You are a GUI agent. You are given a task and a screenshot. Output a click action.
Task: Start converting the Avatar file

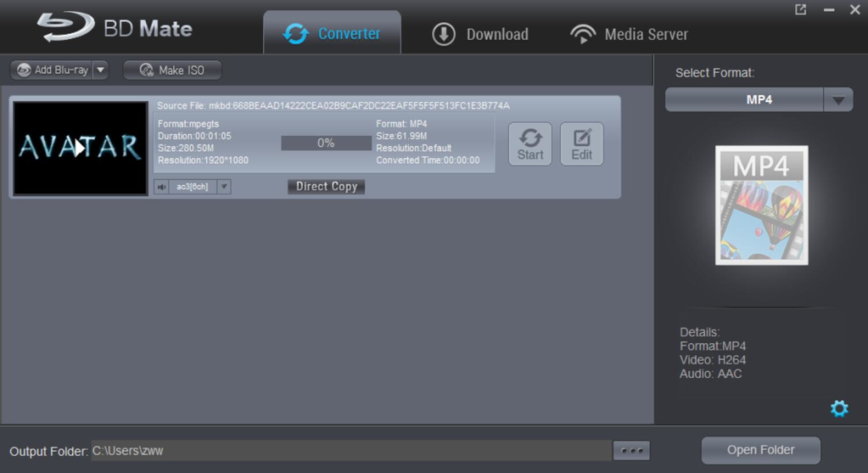tap(530, 144)
